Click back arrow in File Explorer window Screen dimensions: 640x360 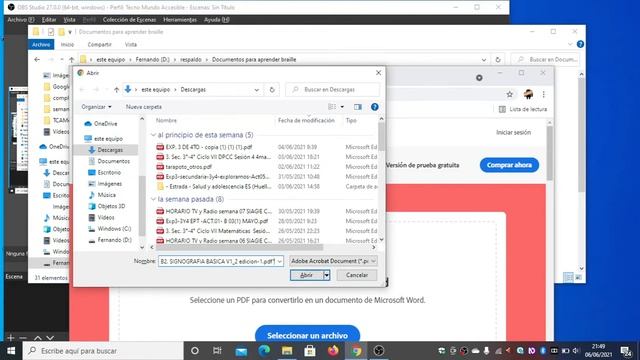(37, 60)
